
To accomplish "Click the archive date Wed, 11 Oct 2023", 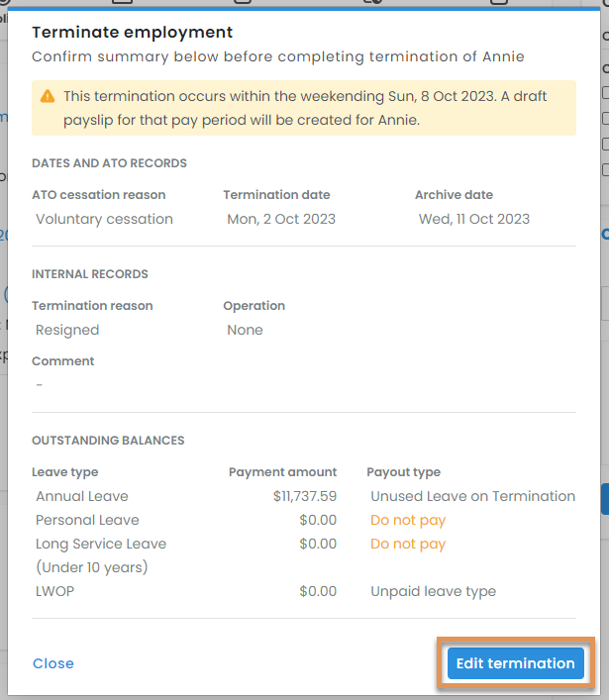I will [473, 219].
